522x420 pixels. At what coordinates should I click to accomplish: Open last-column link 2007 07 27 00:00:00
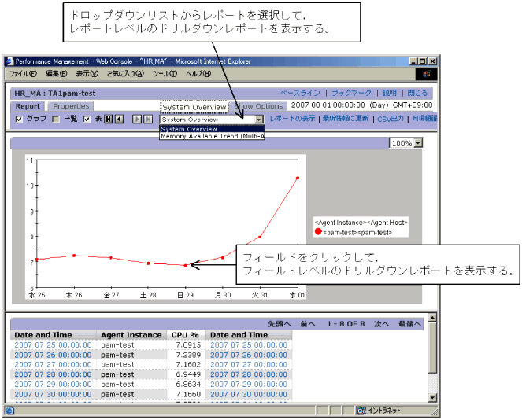tap(249, 364)
